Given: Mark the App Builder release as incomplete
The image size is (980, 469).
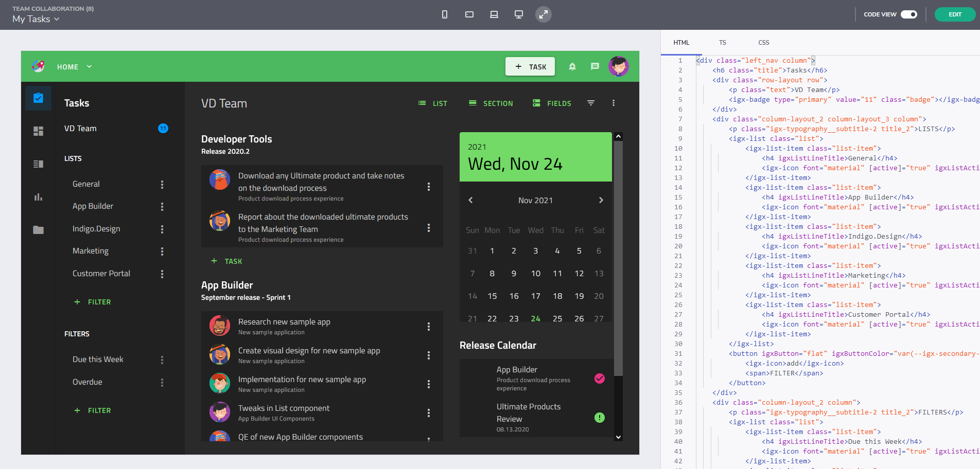Looking at the screenshot, I should 599,379.
